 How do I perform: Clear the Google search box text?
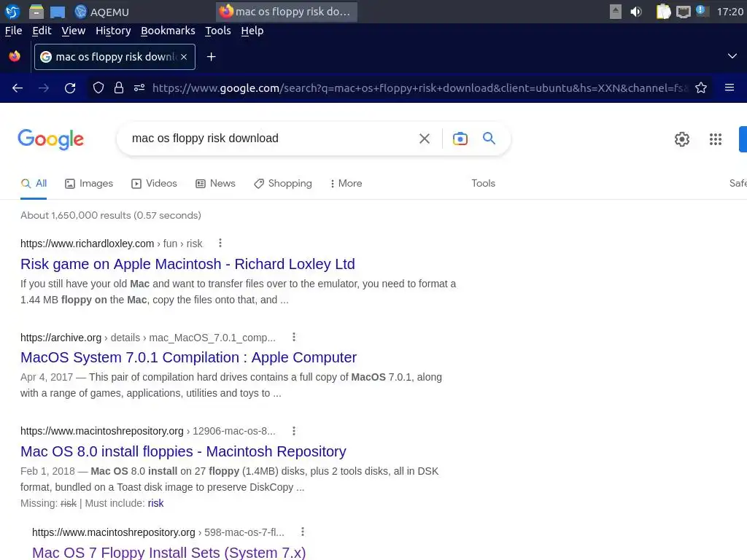(425, 139)
